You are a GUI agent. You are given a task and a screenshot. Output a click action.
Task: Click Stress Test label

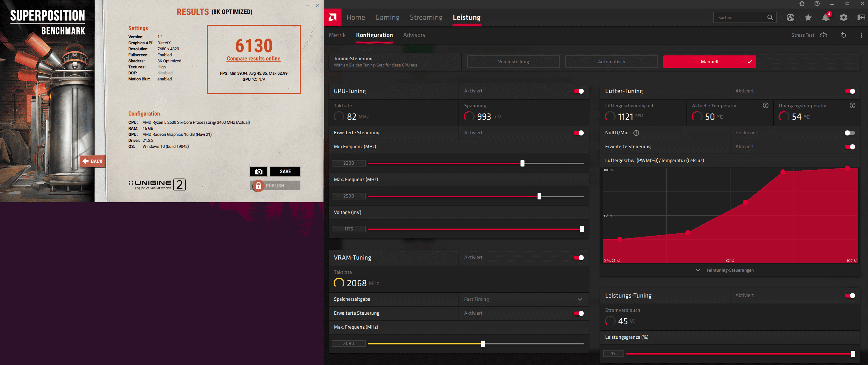pos(803,35)
